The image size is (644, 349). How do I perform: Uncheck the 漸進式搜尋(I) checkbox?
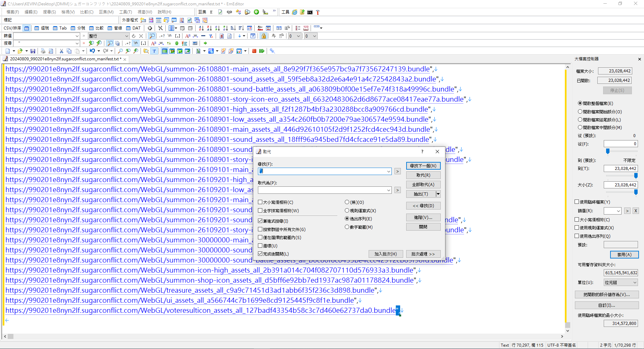pos(260,221)
